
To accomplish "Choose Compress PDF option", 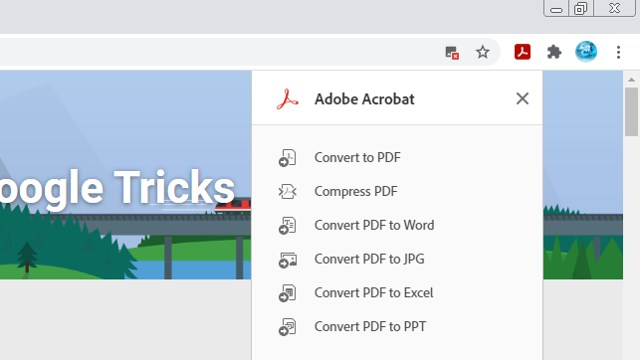I will click(x=356, y=191).
